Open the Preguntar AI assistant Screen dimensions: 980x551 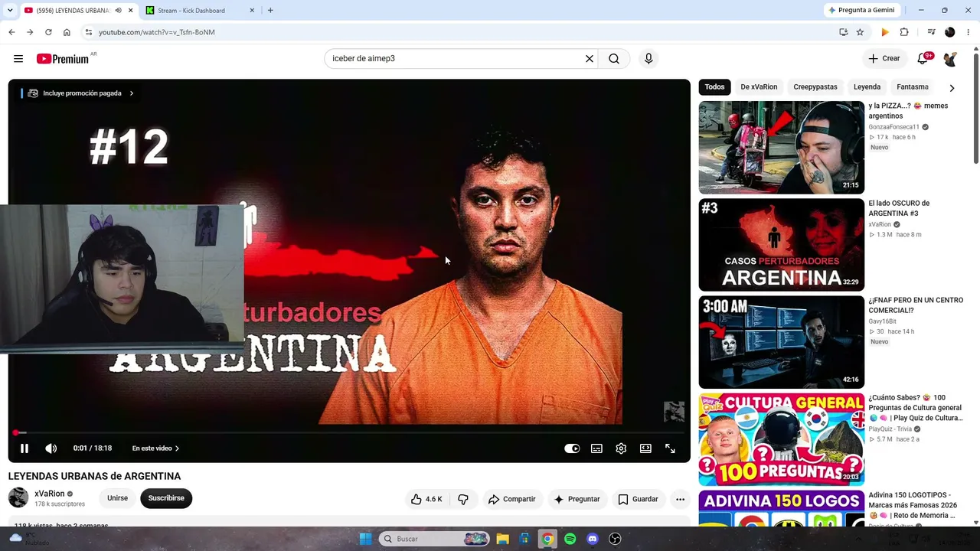[577, 499]
